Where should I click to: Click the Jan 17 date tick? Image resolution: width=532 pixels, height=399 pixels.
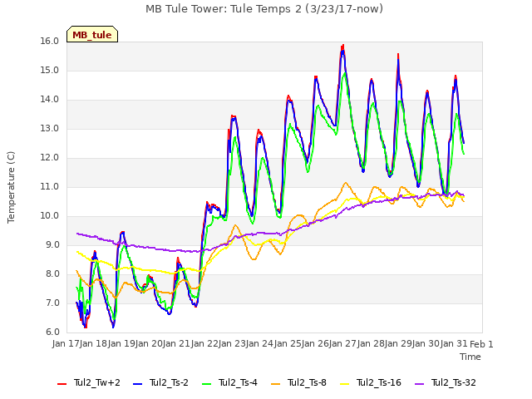click(x=66, y=344)
